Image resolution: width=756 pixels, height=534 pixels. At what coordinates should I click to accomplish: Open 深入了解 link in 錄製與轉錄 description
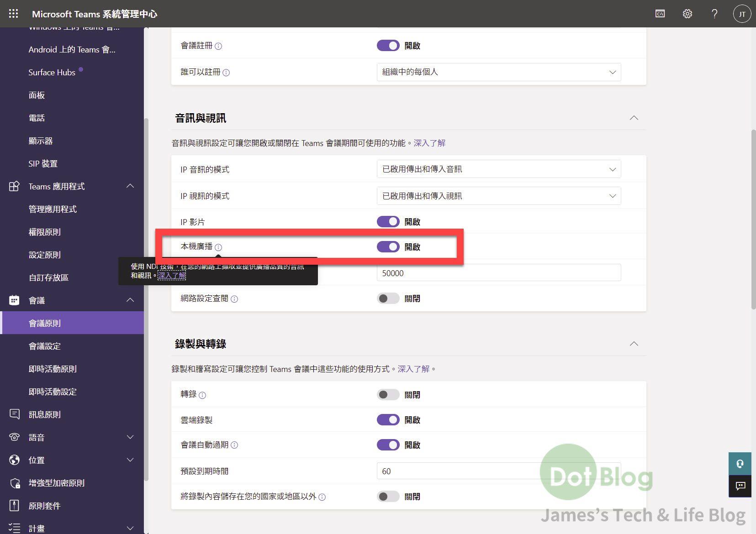tap(413, 369)
